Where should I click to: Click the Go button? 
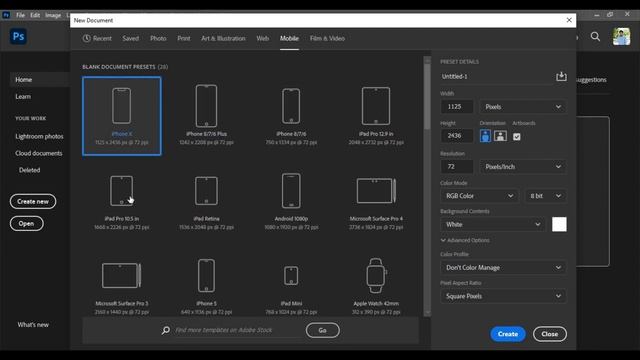pyautogui.click(x=322, y=330)
